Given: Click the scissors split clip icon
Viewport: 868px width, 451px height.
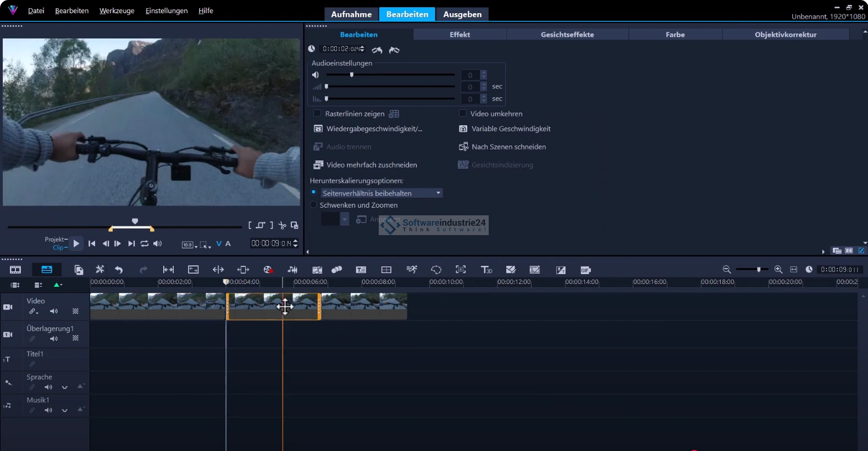Looking at the screenshot, I should click(282, 225).
